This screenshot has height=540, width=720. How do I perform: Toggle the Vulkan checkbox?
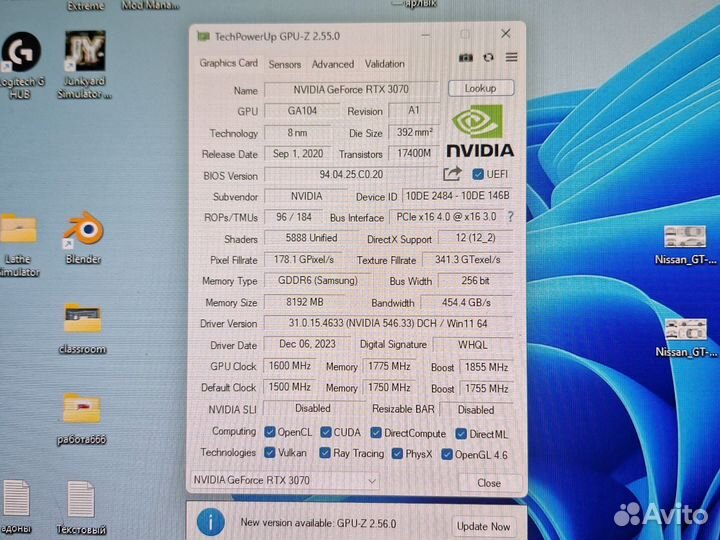tap(270, 452)
